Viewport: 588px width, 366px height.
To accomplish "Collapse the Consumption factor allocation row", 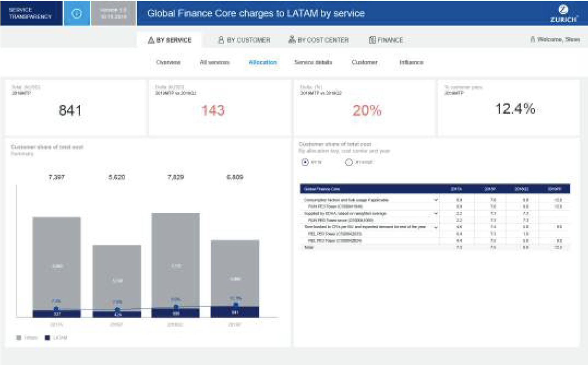I will coord(436,200).
